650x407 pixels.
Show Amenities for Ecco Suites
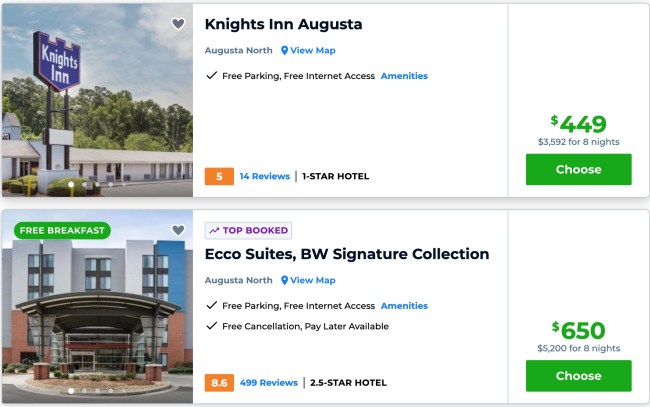tap(404, 306)
